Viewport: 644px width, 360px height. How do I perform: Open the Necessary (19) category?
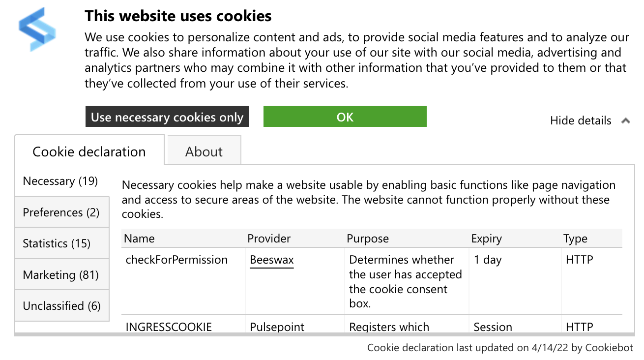(x=61, y=181)
